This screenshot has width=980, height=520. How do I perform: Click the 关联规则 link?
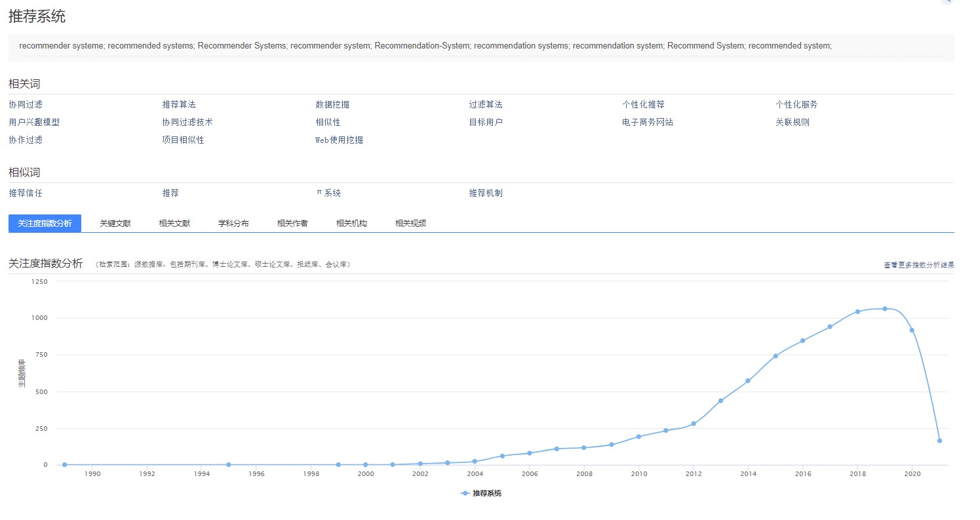pyautogui.click(x=793, y=122)
